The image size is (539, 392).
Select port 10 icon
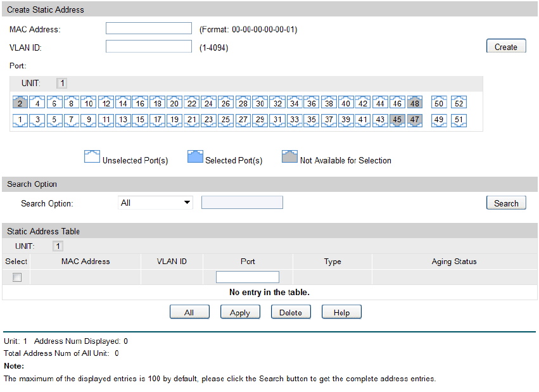tap(88, 103)
